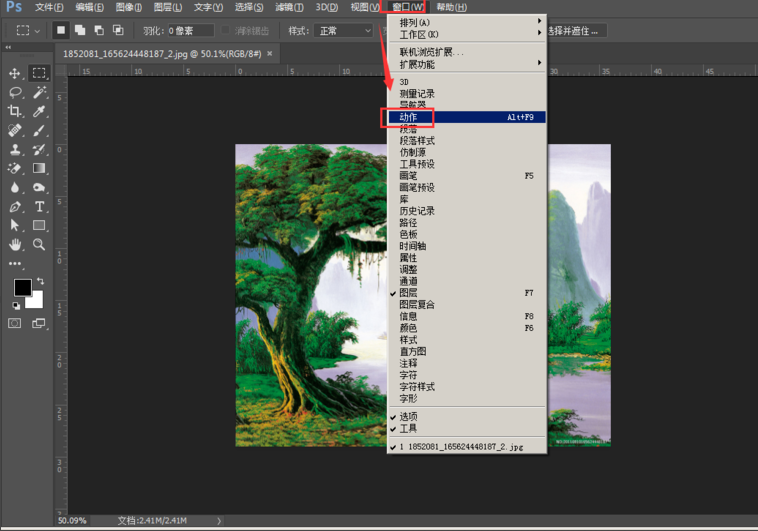Select the Brush tool

click(x=39, y=130)
